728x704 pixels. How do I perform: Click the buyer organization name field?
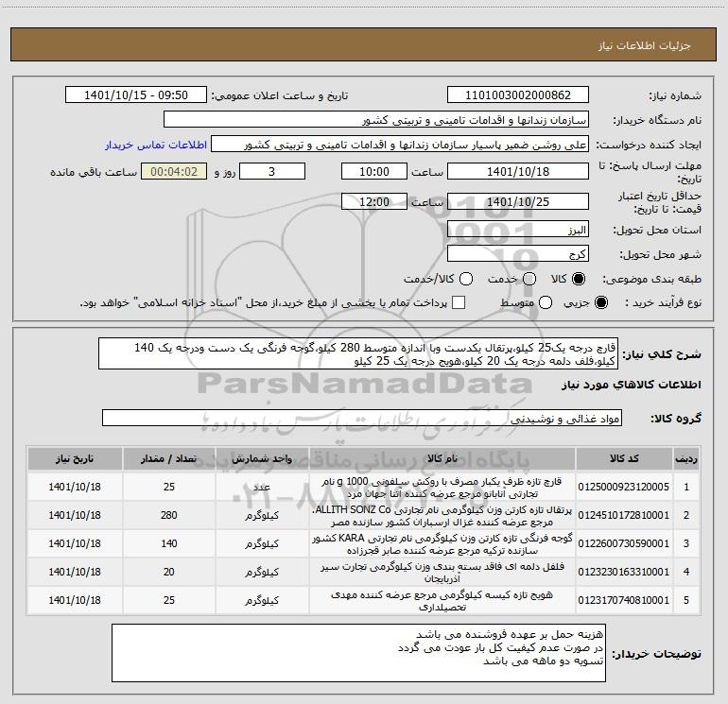pos(376,120)
